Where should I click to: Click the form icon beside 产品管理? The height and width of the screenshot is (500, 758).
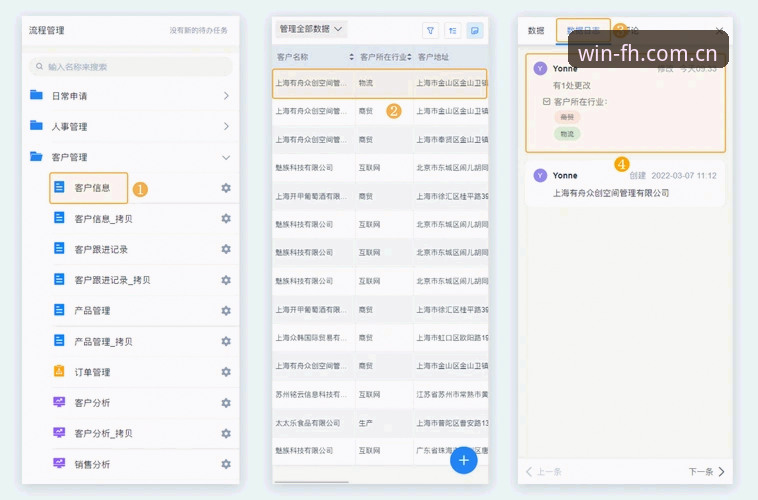click(x=59, y=309)
